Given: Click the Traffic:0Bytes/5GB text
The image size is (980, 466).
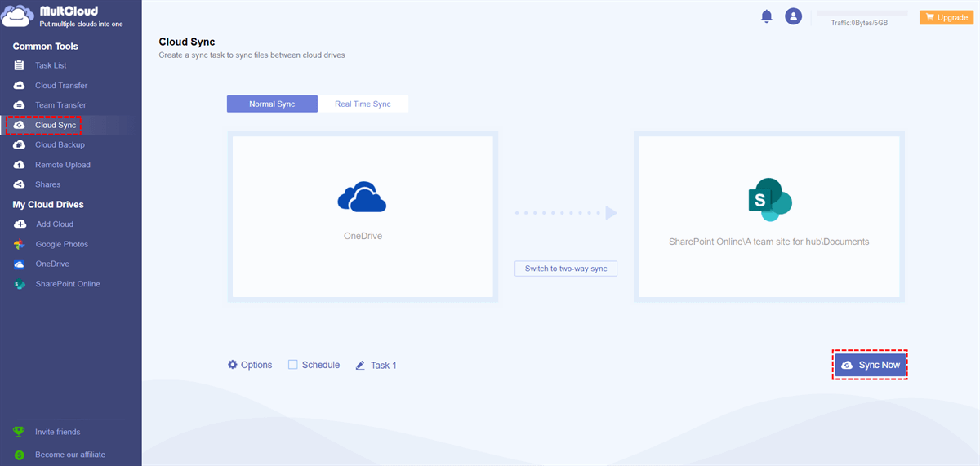Looking at the screenshot, I should coord(859,24).
